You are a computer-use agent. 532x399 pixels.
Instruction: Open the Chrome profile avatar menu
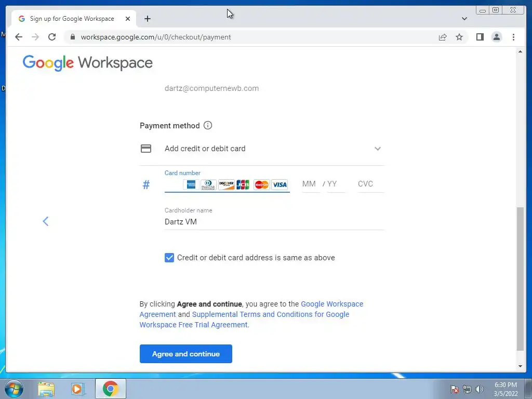496,37
